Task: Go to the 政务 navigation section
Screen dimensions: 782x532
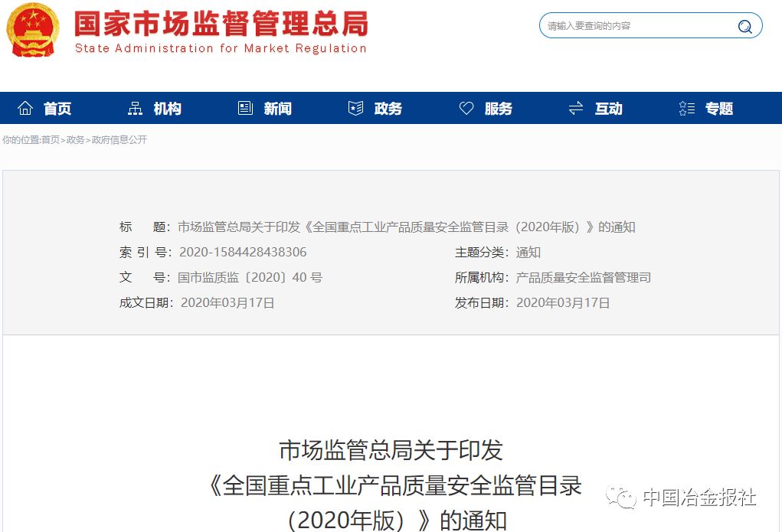Action: coord(388,109)
